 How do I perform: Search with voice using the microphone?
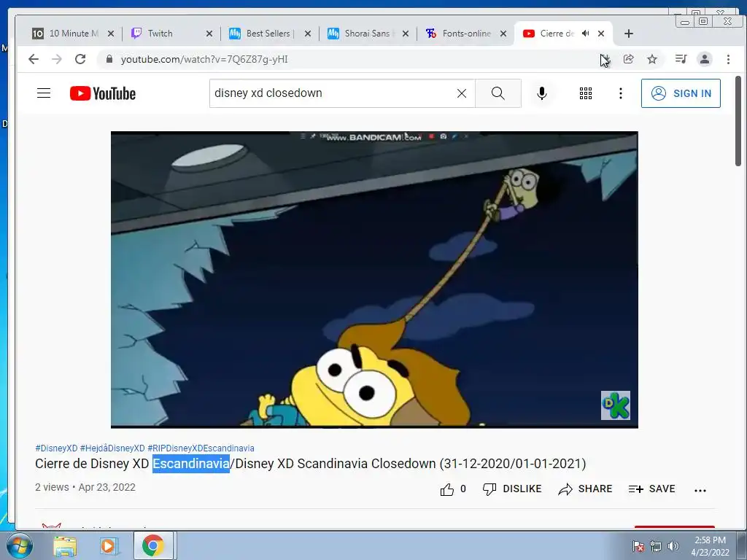point(542,93)
